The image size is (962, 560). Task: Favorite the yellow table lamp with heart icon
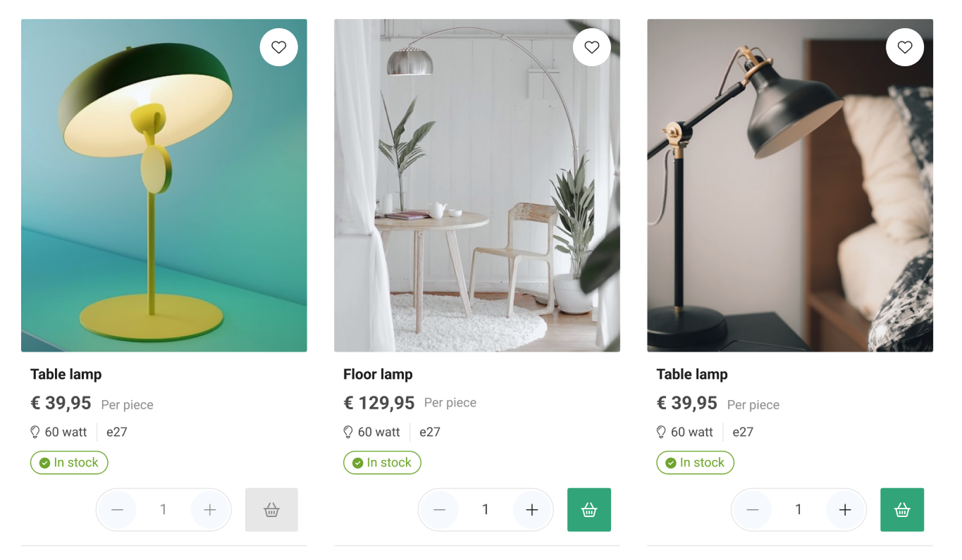point(278,47)
